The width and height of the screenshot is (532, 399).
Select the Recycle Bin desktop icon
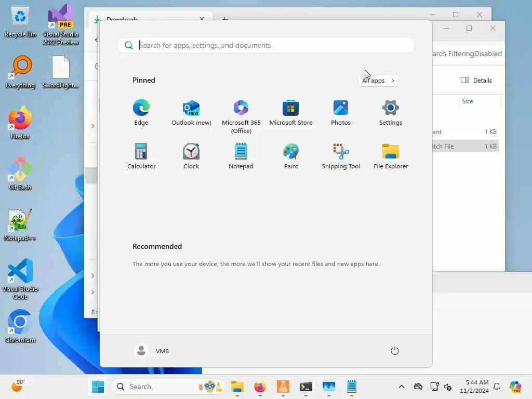click(x=20, y=22)
